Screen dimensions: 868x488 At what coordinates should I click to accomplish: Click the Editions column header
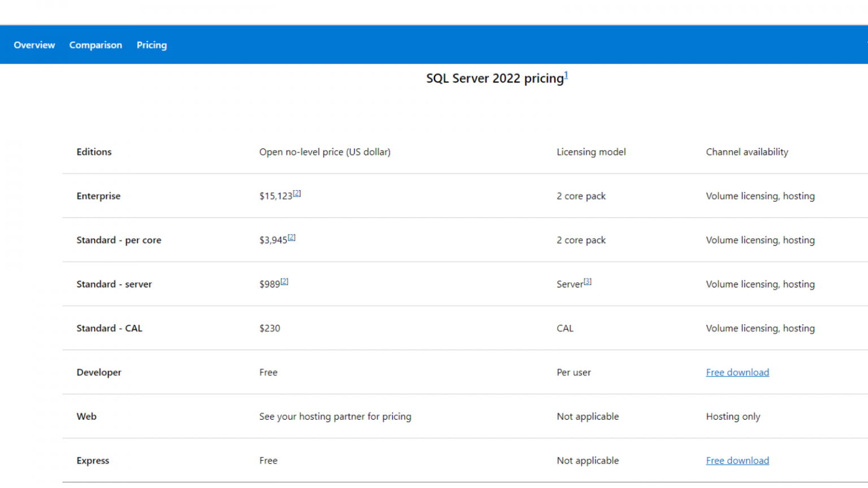94,152
